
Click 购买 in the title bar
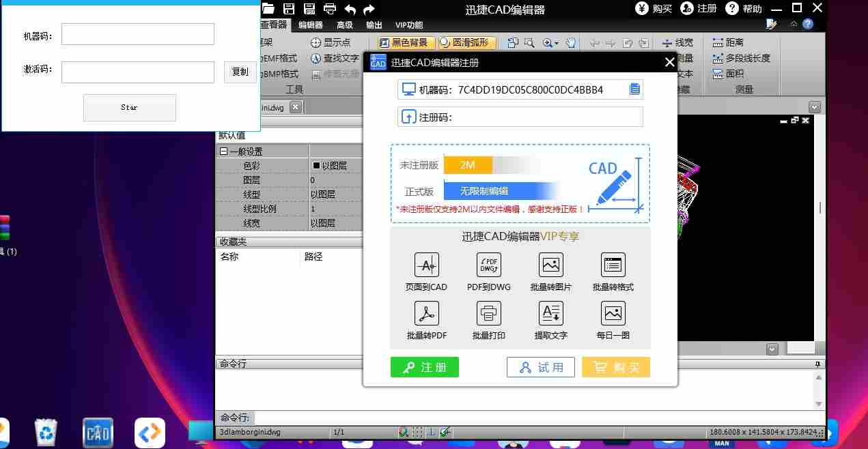click(x=654, y=8)
